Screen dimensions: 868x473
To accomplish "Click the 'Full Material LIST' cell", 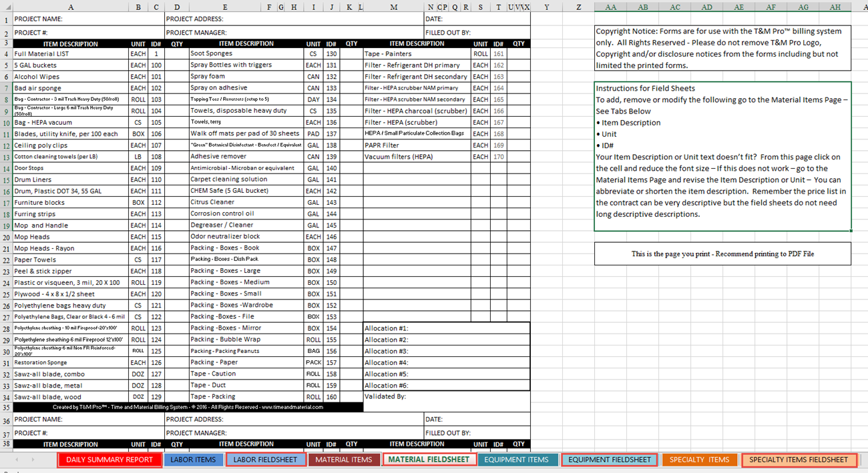I will pyautogui.click(x=71, y=53).
